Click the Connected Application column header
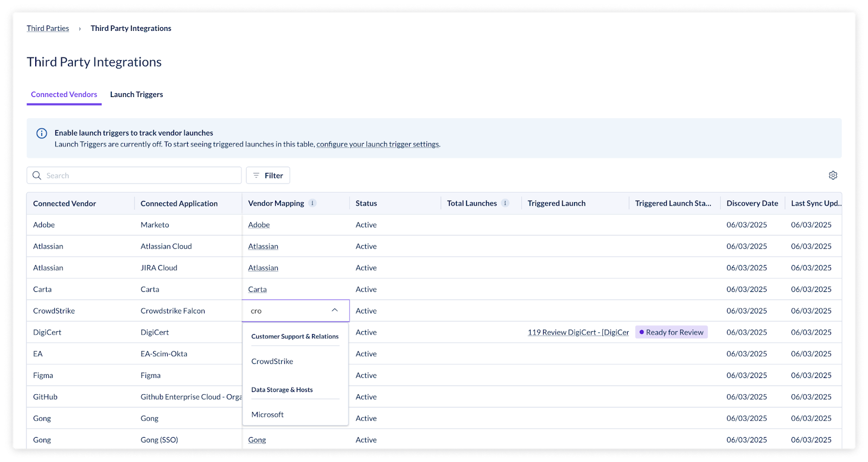 [179, 203]
